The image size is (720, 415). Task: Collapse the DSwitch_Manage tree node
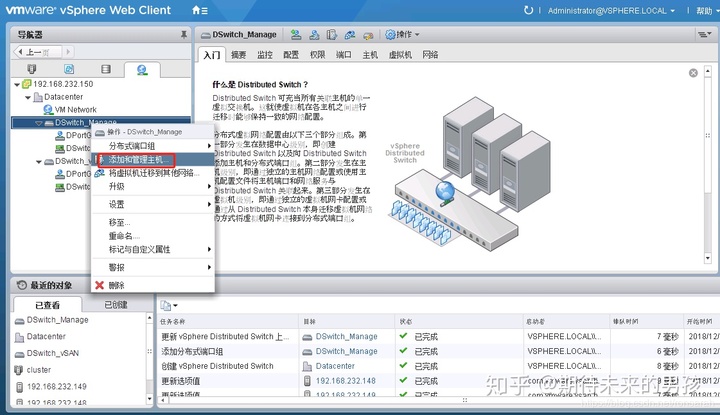click(39, 123)
